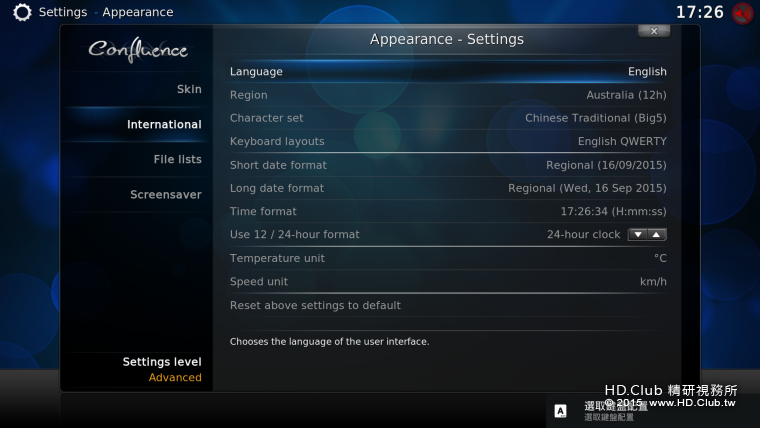Click the down arrow for 24-hour clock
760x428 pixels.
click(x=638, y=235)
